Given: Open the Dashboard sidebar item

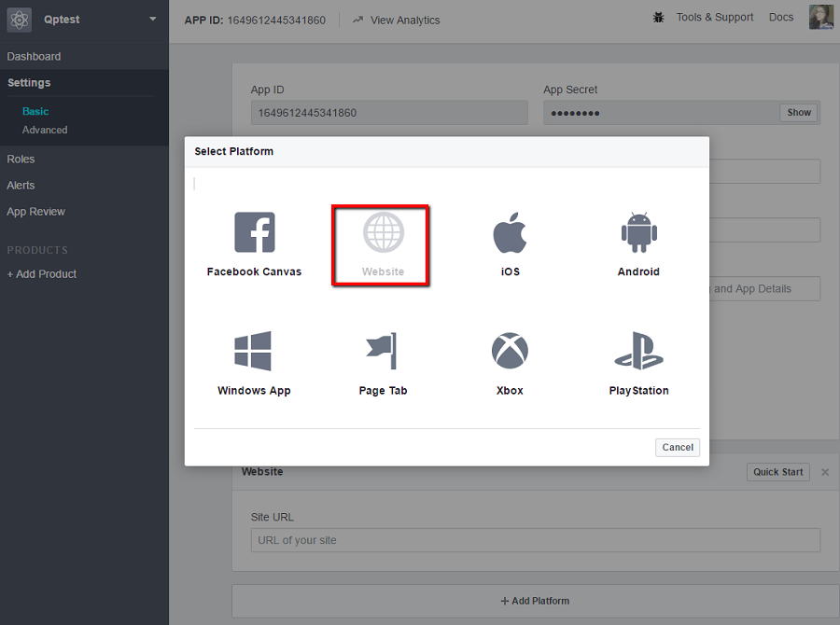Looking at the screenshot, I should [x=34, y=56].
